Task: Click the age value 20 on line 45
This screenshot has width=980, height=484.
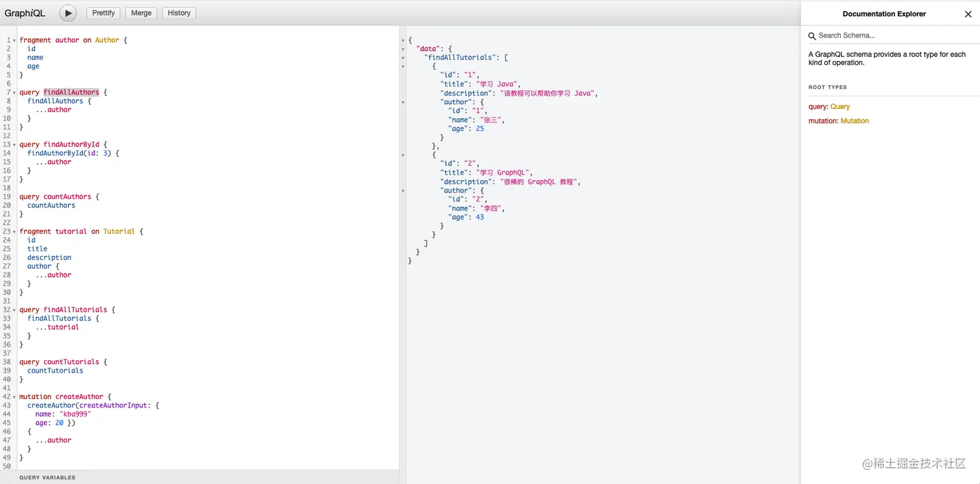Action: pos(59,423)
